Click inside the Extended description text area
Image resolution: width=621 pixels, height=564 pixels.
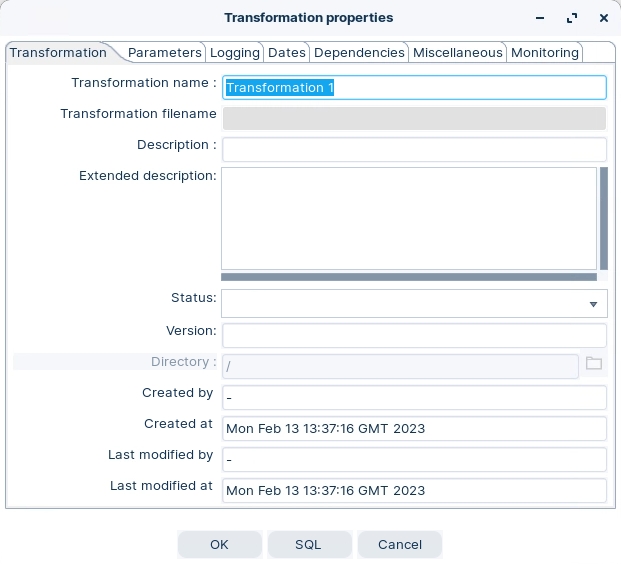[x=408, y=218]
